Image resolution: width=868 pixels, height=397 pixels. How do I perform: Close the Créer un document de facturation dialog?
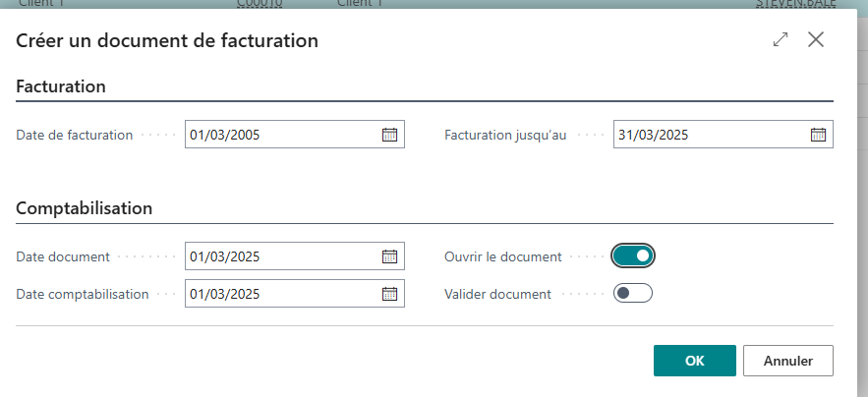tap(815, 40)
